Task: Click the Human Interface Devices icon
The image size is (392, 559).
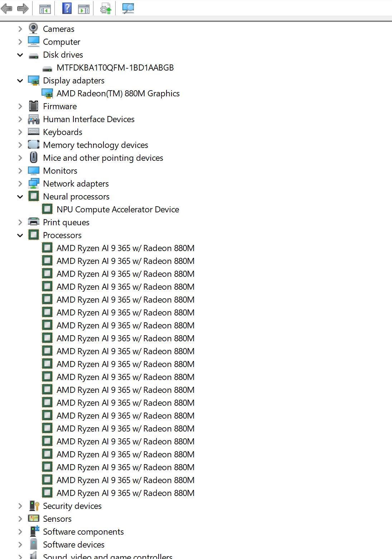Action: click(x=34, y=119)
